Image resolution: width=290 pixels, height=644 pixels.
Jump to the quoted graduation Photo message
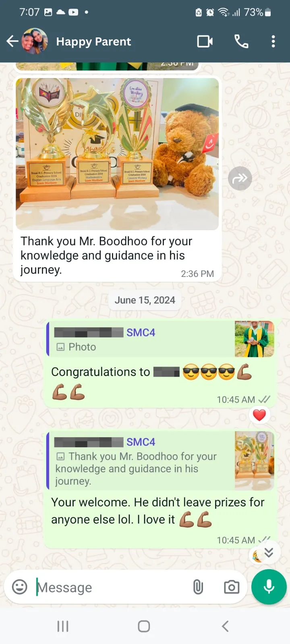pyautogui.click(x=160, y=339)
